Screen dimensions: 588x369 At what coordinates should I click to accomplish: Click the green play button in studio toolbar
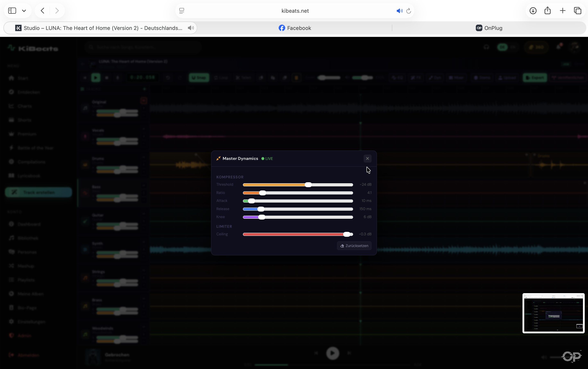pos(96,78)
